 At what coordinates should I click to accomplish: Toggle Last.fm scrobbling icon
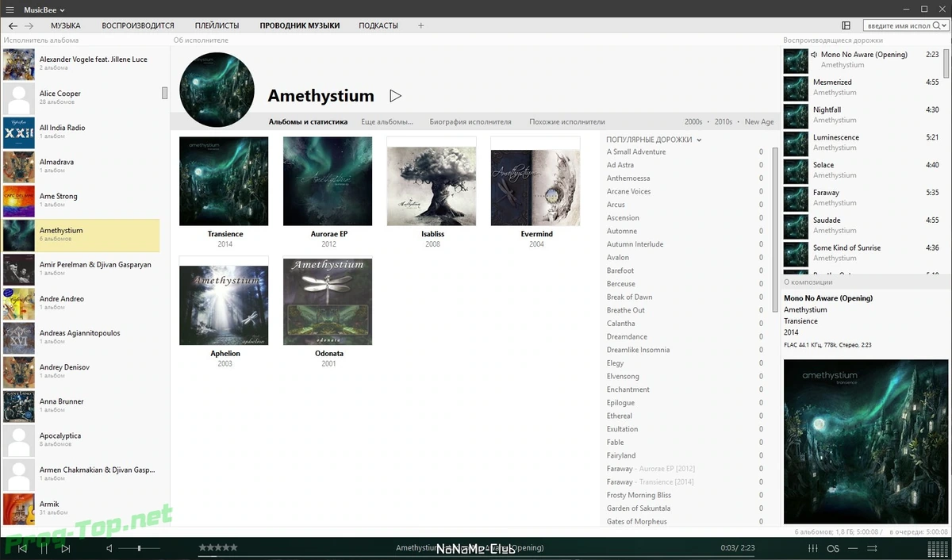click(833, 548)
